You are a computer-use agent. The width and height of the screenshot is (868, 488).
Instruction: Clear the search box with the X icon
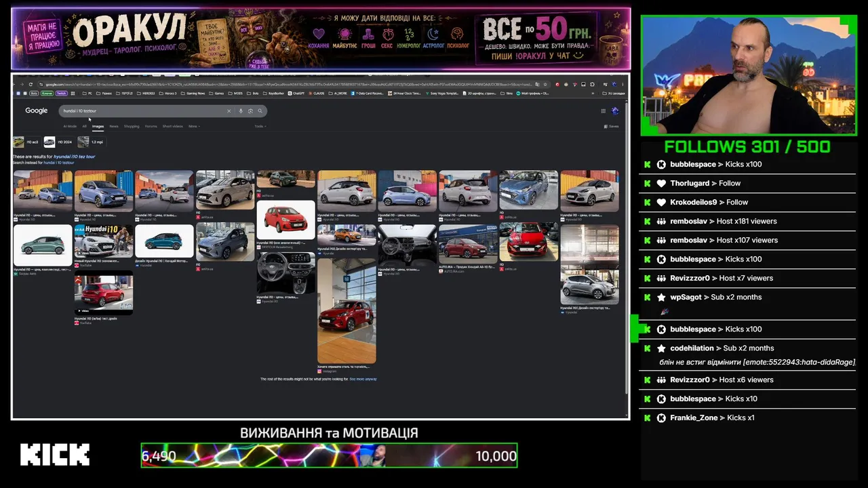229,111
